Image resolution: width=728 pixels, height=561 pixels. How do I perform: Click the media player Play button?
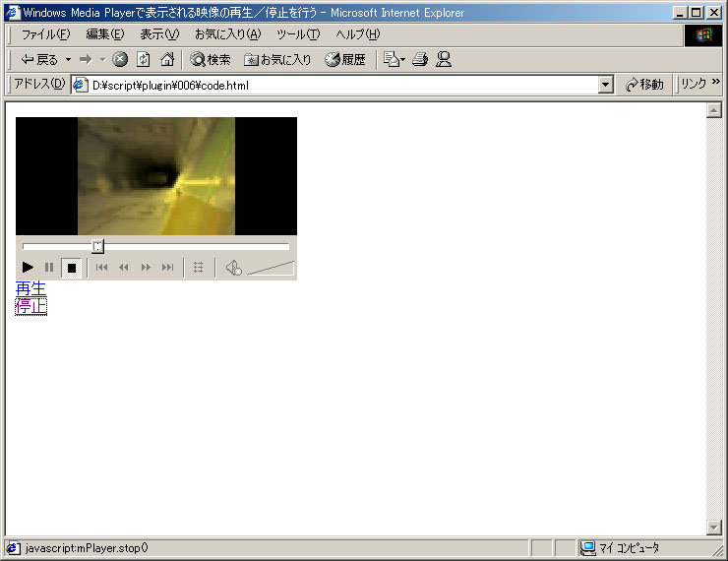28,268
